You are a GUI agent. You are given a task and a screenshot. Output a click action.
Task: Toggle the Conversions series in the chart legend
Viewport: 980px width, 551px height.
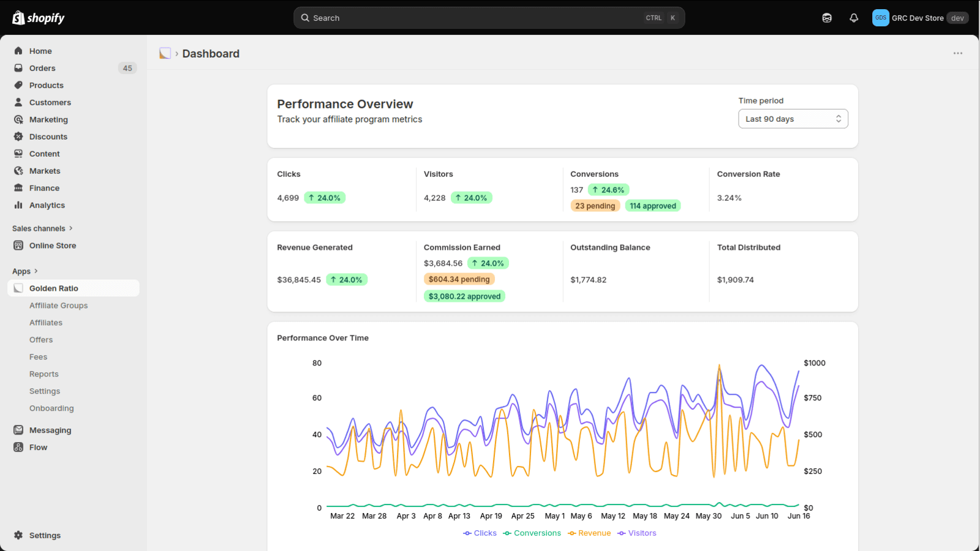click(532, 533)
